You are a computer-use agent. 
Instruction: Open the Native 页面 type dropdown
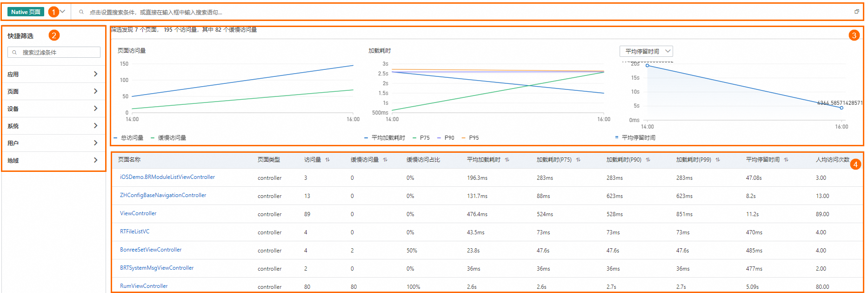[36, 12]
